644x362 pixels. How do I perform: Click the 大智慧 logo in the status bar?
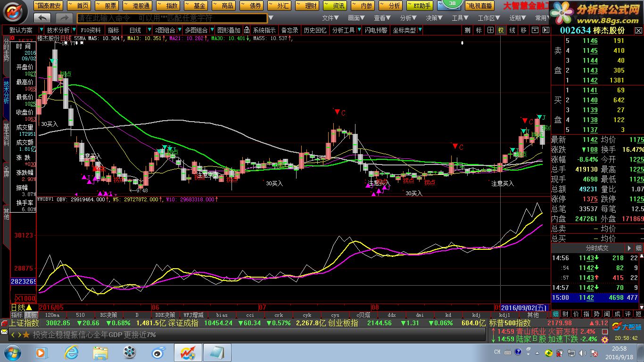(627, 327)
